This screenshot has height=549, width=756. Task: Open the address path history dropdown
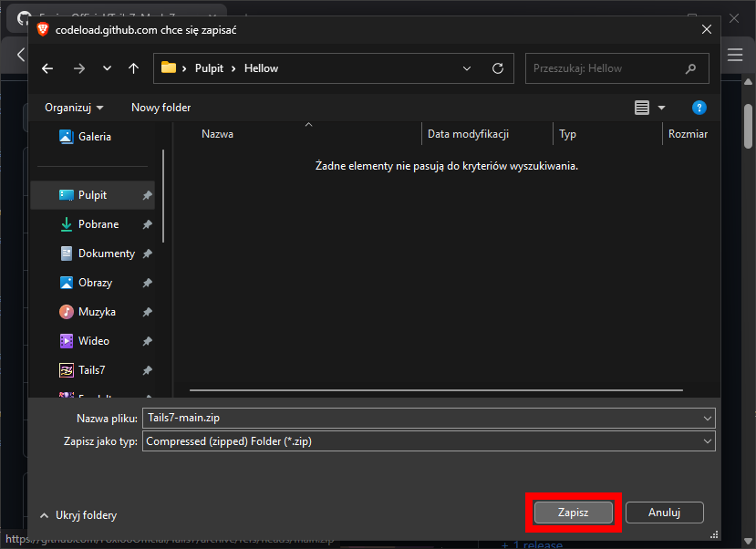pyautogui.click(x=467, y=68)
